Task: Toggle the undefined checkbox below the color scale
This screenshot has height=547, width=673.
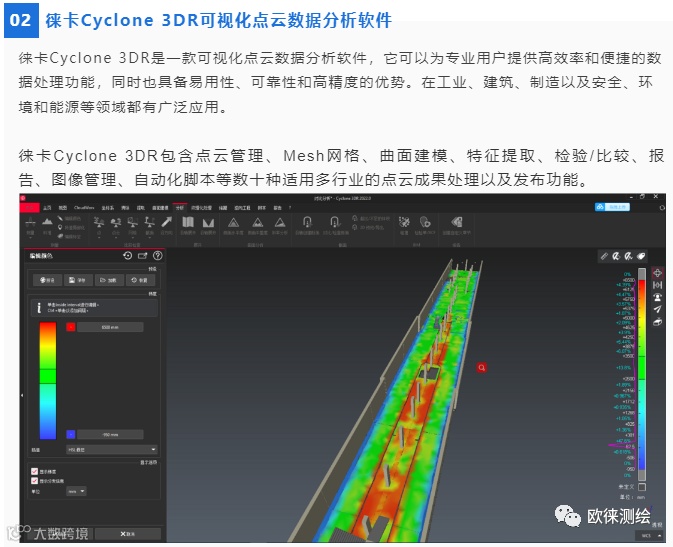Action: pos(642,487)
